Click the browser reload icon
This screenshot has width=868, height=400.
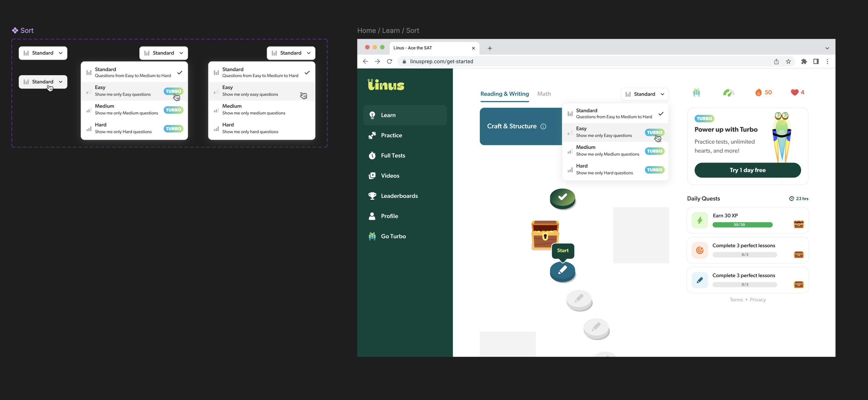(x=390, y=61)
